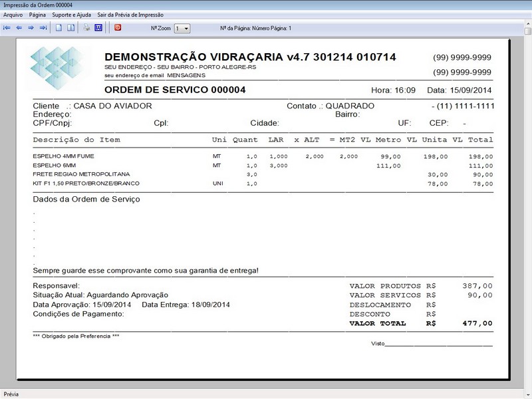Viewport: 532px width, 399px height.
Task: Switch to two-page view icon
Action: (70, 28)
